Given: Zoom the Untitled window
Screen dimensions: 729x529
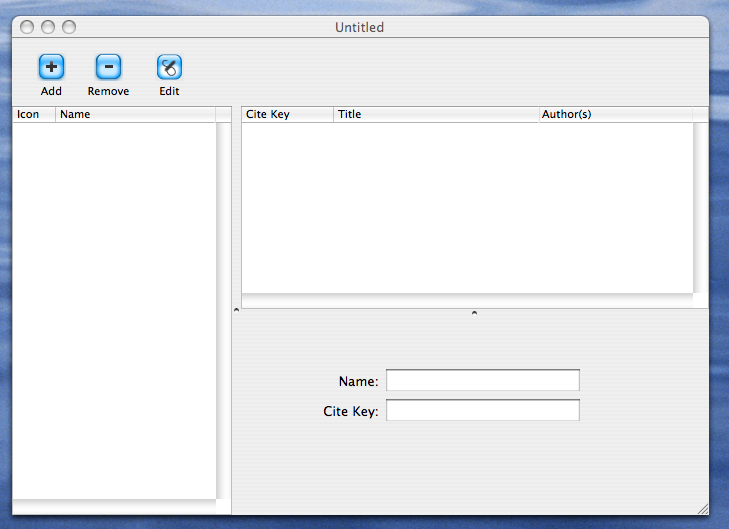Looking at the screenshot, I should click(x=69, y=27).
